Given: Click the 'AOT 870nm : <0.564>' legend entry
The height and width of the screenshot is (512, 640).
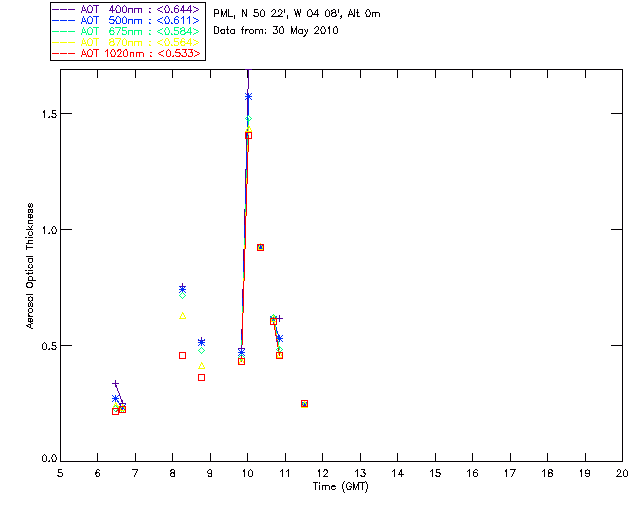Looking at the screenshot, I should (x=127, y=42).
